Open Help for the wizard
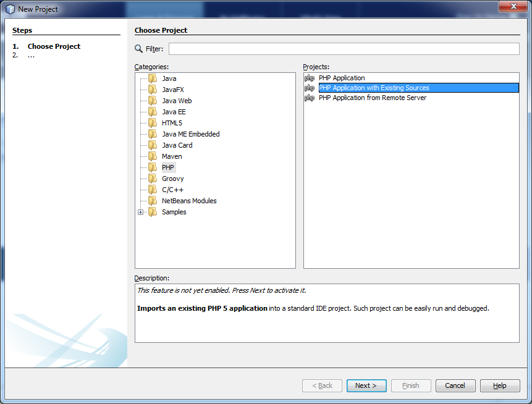The width and height of the screenshot is (532, 404). (500, 385)
